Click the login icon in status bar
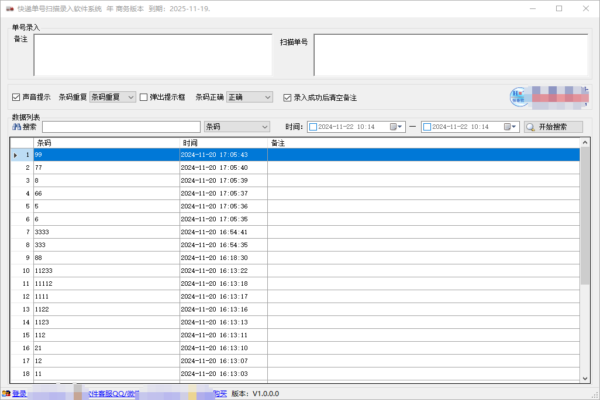This screenshot has width=600, height=400. coord(5,393)
